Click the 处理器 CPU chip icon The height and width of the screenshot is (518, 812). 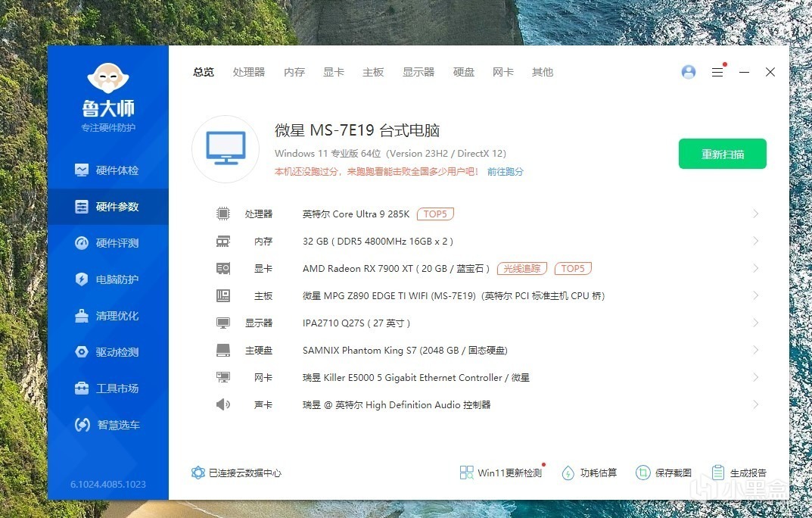tap(222, 214)
